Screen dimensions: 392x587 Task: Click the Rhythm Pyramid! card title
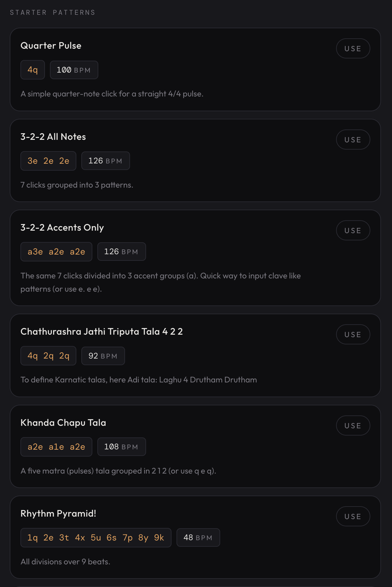[x=58, y=513]
